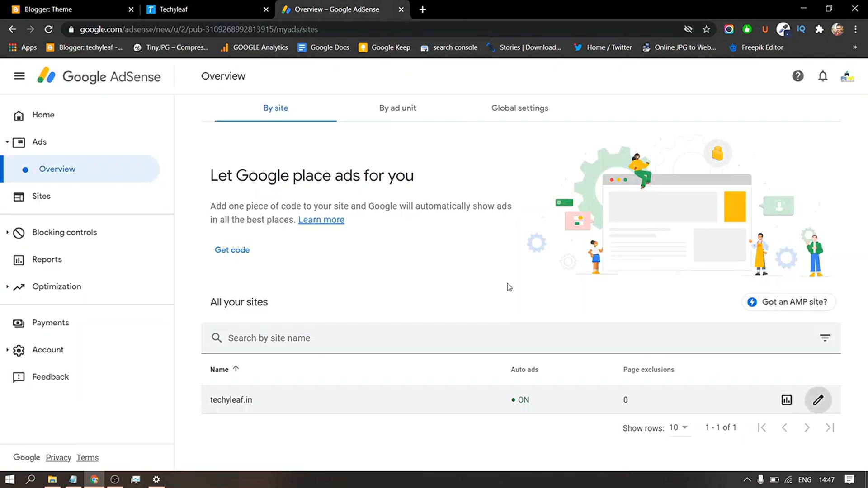Screen dimensions: 868x488
Task: Open the TinyJPG bookmark
Action: (x=171, y=47)
